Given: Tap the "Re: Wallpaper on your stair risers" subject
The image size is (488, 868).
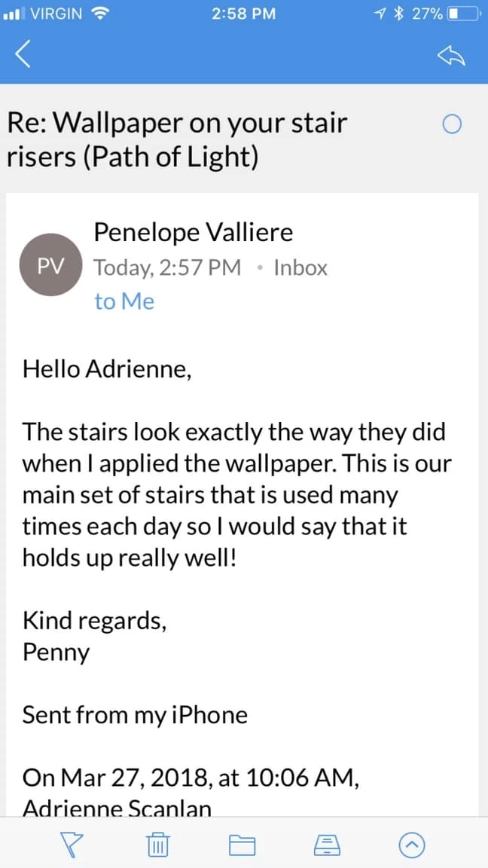Looking at the screenshot, I should [177, 139].
